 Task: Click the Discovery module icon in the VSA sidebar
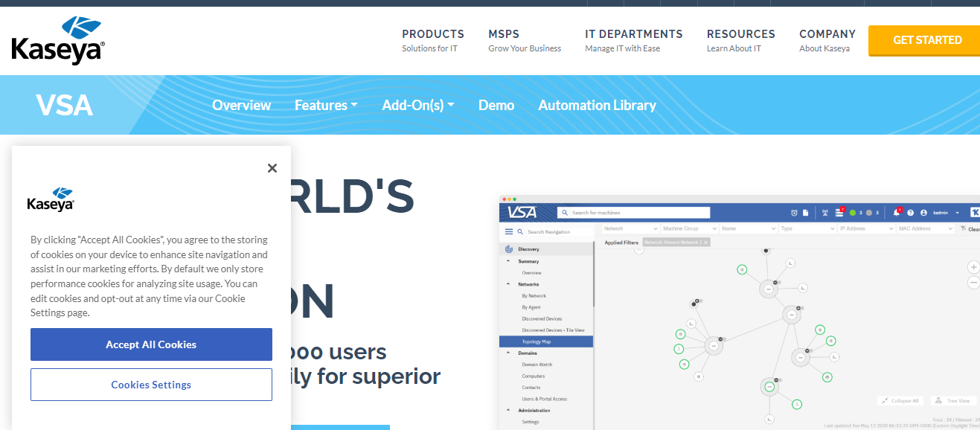[509, 249]
